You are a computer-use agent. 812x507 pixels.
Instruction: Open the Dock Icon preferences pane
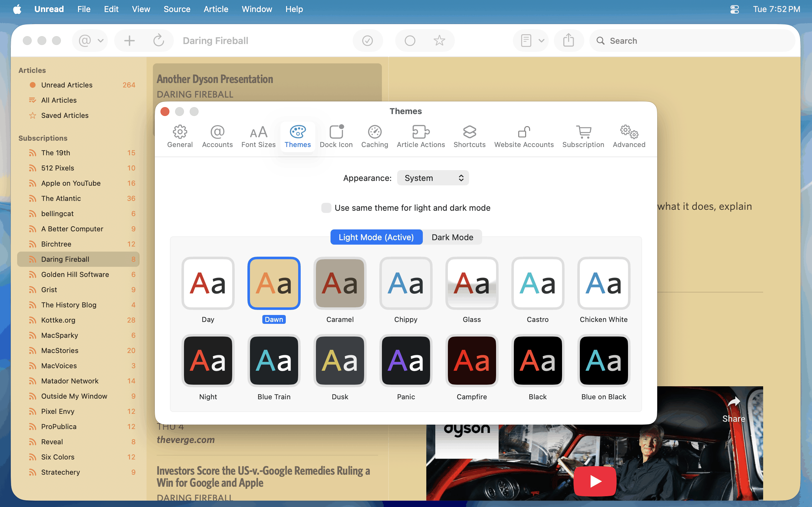[x=336, y=137]
